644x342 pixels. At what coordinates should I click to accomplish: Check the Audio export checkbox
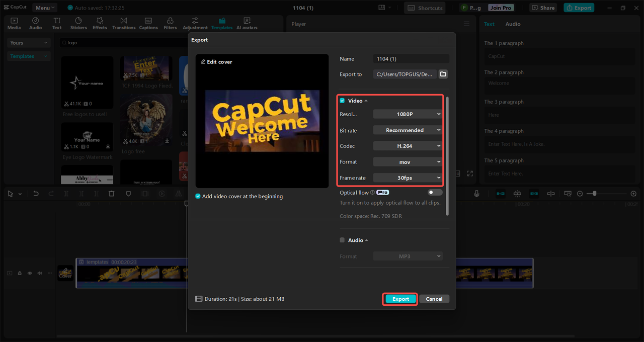342,240
